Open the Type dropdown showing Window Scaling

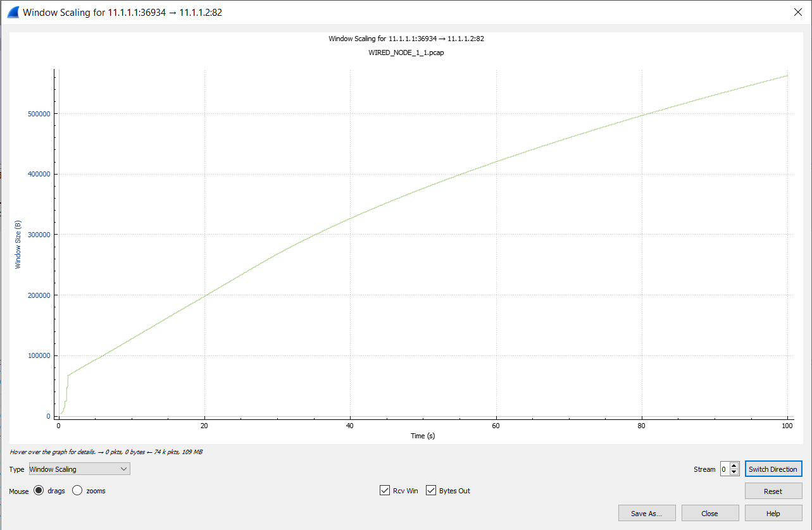point(79,469)
